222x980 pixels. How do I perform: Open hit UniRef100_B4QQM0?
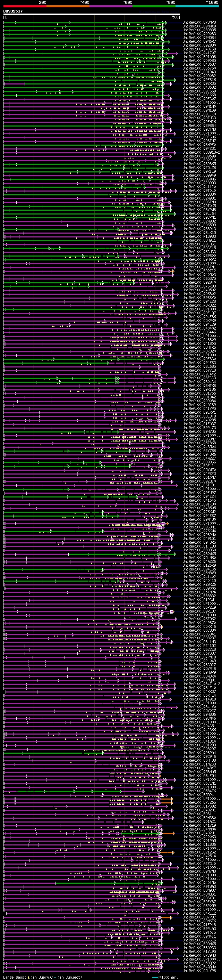[x=199, y=967]
